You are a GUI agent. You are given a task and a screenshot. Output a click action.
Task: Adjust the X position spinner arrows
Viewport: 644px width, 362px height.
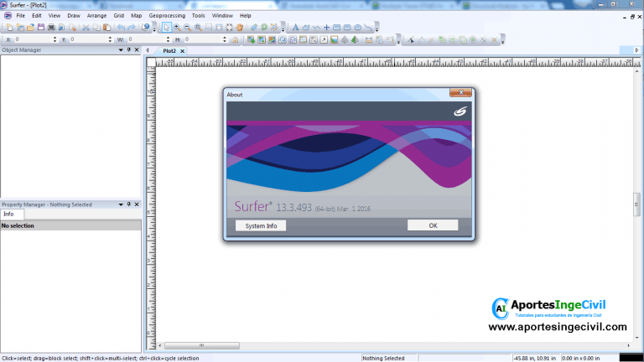click(x=55, y=39)
